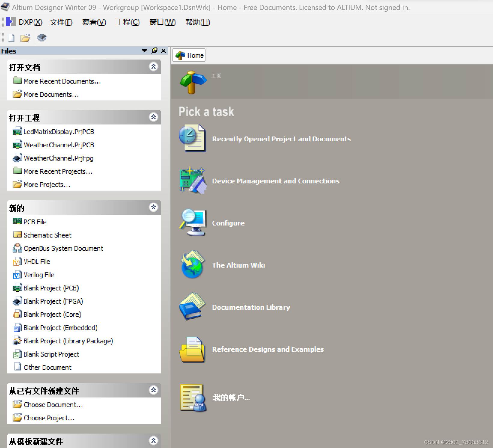This screenshot has height=448, width=493.
Task: Click the Recently Opened Project clock icon
Action: point(192,138)
